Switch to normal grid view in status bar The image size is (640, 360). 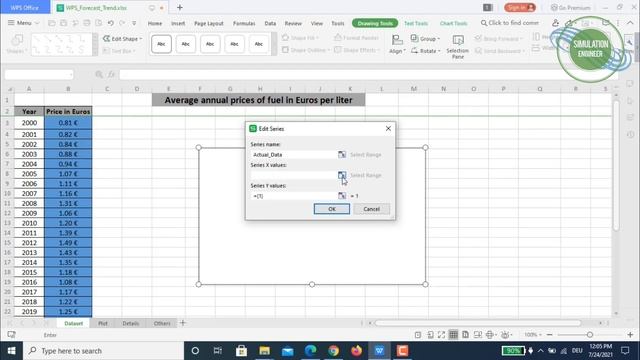(x=453, y=335)
